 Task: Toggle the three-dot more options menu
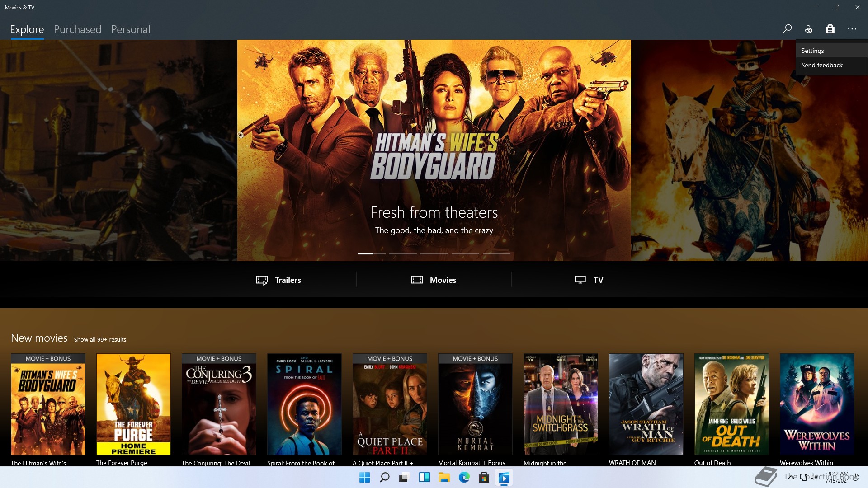[x=852, y=29]
